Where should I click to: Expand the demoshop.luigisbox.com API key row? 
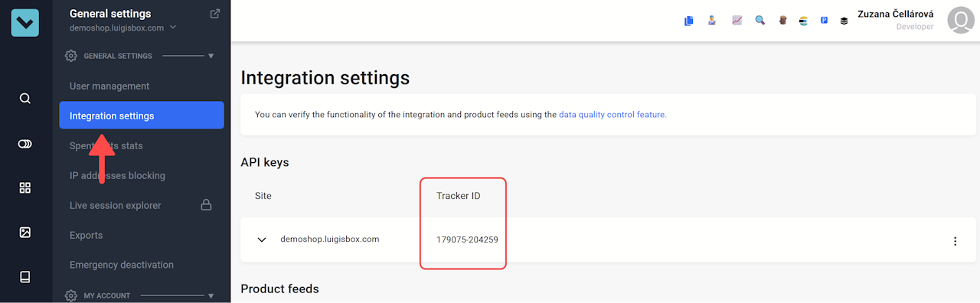262,239
